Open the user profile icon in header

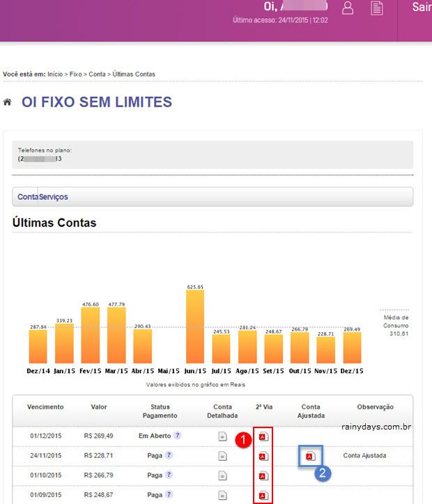(348, 8)
